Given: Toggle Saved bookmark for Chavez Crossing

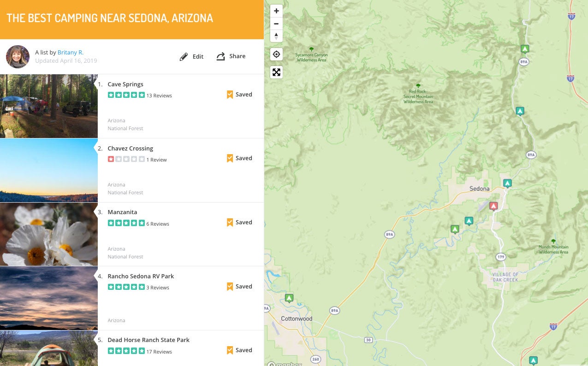Looking at the screenshot, I should click(x=239, y=158).
